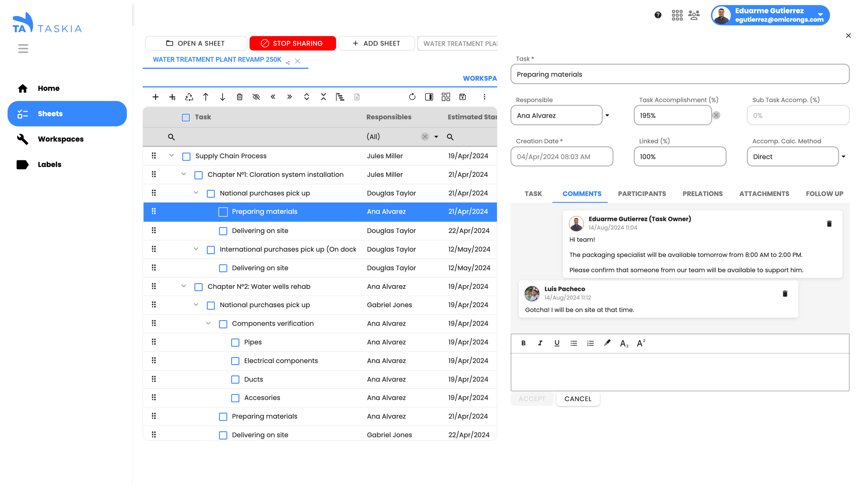This screenshot has height=488, width=868.
Task: Insert numbered list in comment editor
Action: pyautogui.click(x=590, y=343)
